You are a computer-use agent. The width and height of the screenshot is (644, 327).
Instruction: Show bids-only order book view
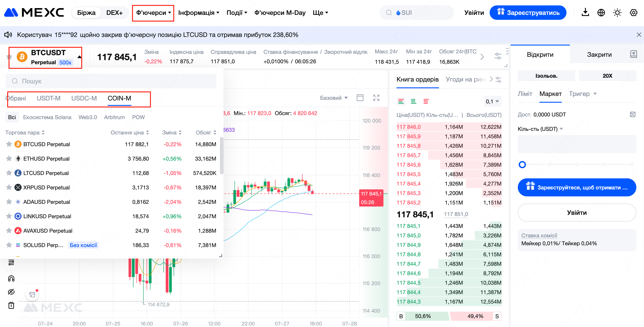click(413, 101)
